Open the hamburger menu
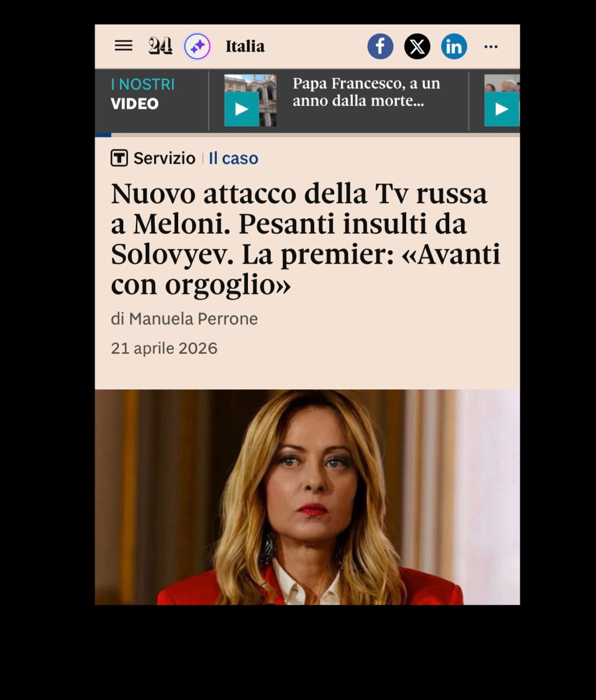Image resolution: width=596 pixels, height=700 pixels. 123,46
